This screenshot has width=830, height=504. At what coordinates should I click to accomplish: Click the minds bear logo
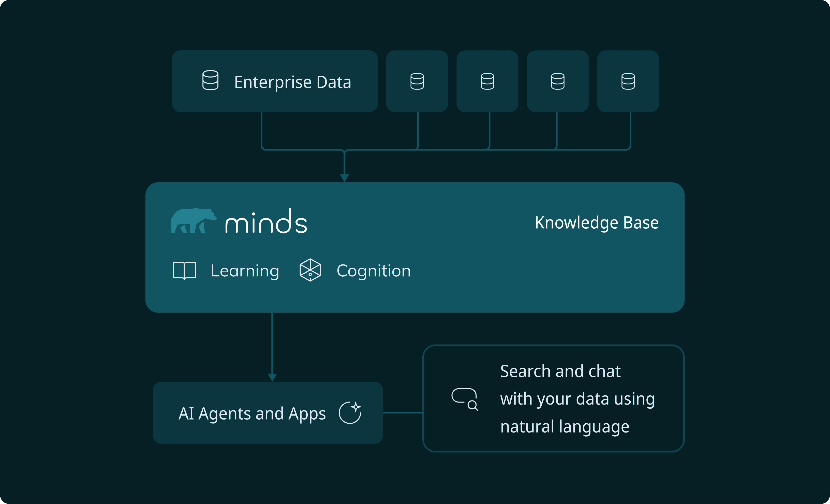tap(194, 221)
